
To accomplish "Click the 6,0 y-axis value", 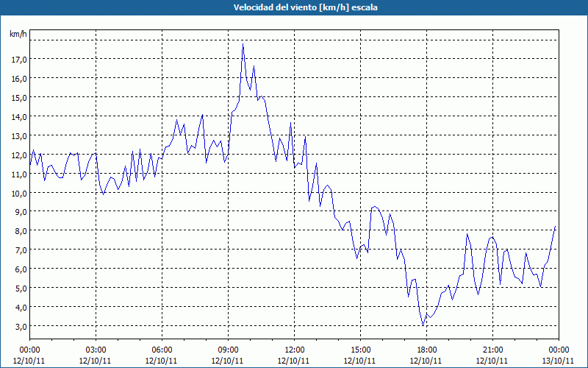I will point(21,269).
